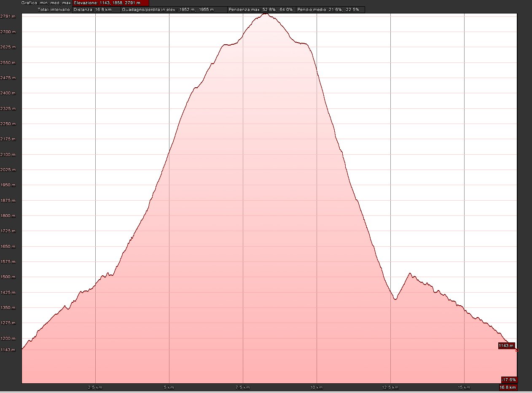Image resolution: width=532 pixels, height=393 pixels.
Task: Click the 1143 m y-axis label
Action: click(8, 350)
